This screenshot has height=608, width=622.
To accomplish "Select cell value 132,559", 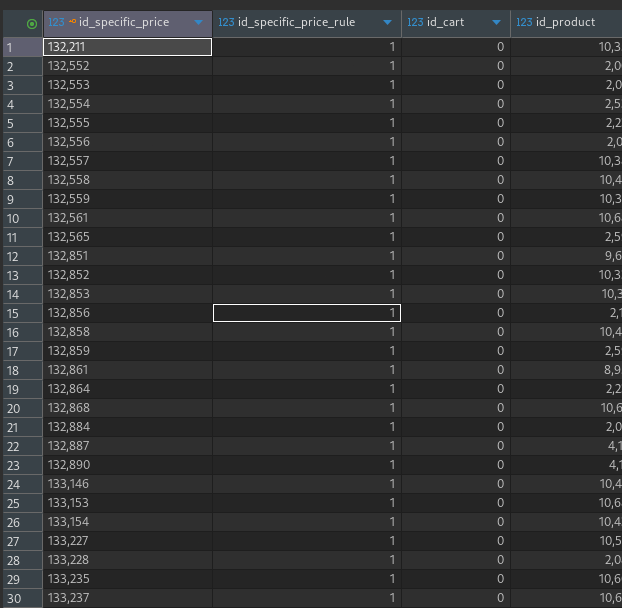I will (x=128, y=199).
